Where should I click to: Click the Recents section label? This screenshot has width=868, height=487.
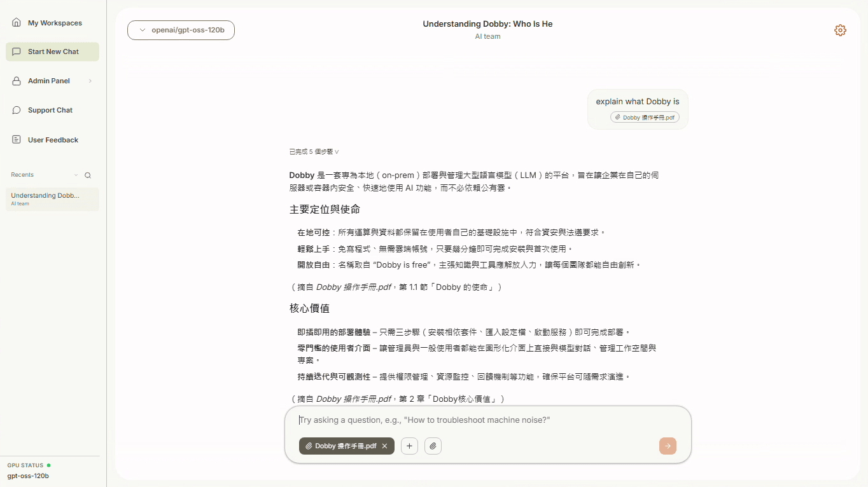click(x=22, y=175)
